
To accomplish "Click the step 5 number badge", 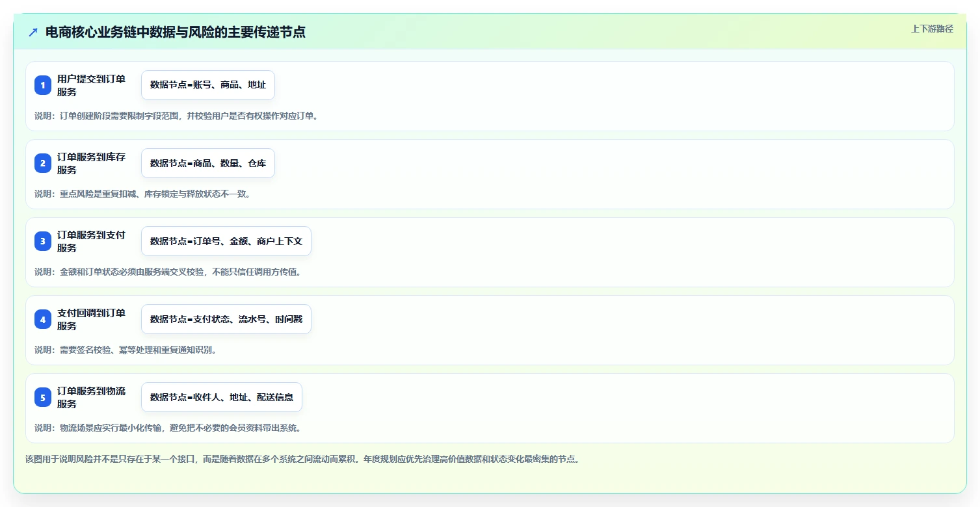I will coord(43,397).
